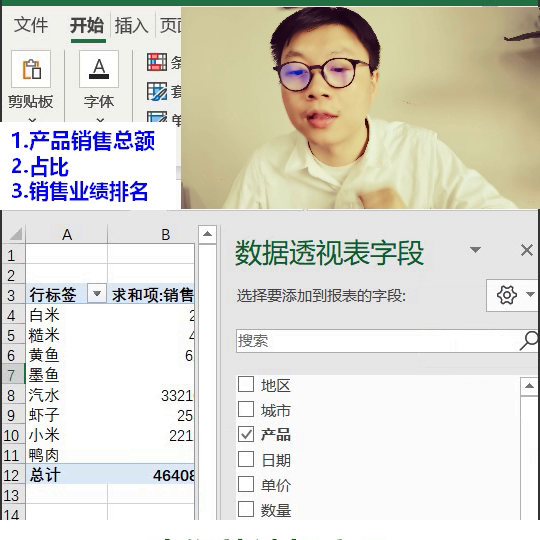This screenshot has width=540, height=540.
Task: Open the dropdown arrow beside the gear
Action: coord(530,294)
